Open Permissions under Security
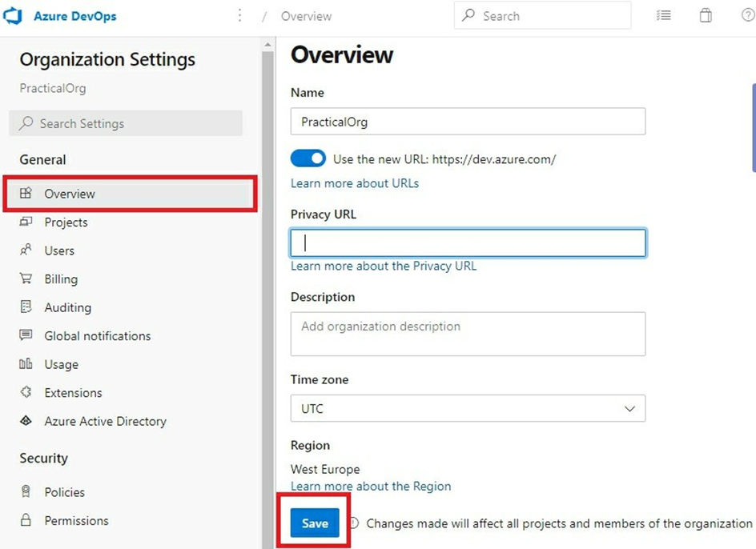 (76, 520)
